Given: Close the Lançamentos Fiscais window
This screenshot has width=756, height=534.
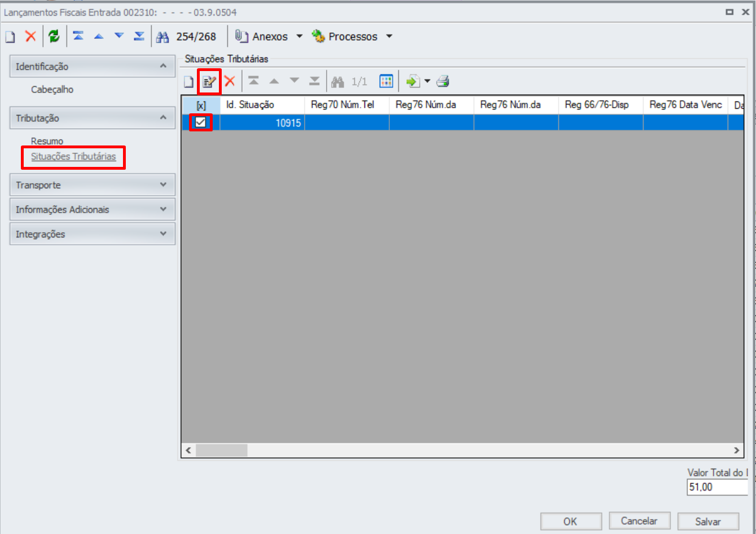Looking at the screenshot, I should [745, 12].
